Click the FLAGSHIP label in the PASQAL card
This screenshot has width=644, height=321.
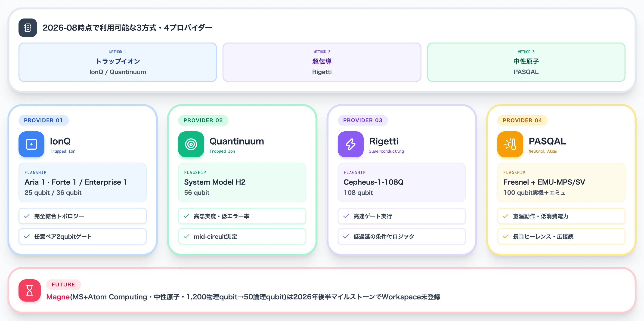coord(514,173)
